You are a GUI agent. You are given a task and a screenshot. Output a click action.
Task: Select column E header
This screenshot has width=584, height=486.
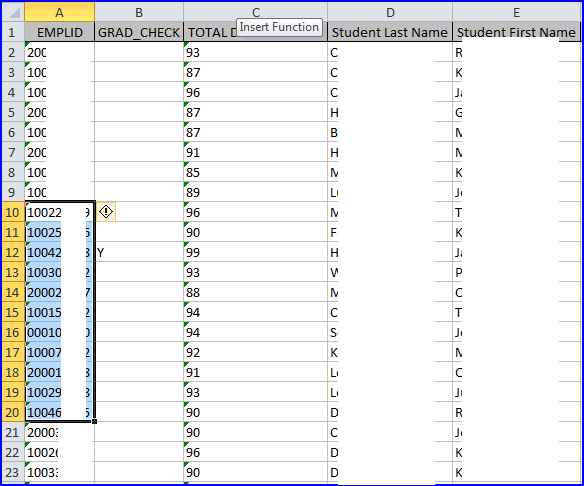pos(516,12)
